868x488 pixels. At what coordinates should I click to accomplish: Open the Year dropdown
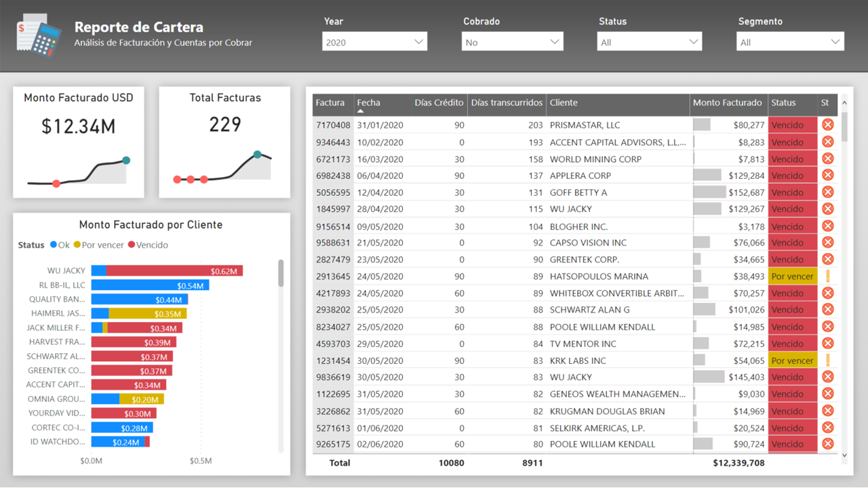417,41
